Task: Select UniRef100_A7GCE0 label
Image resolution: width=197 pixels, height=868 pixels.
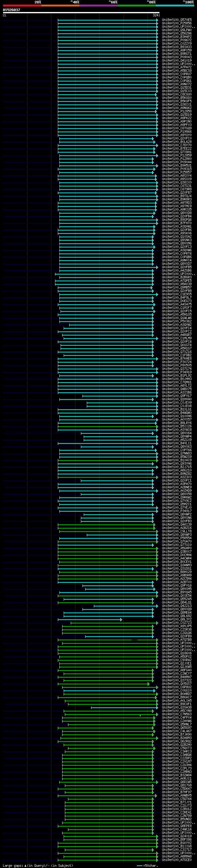Action: click(177, 860)
